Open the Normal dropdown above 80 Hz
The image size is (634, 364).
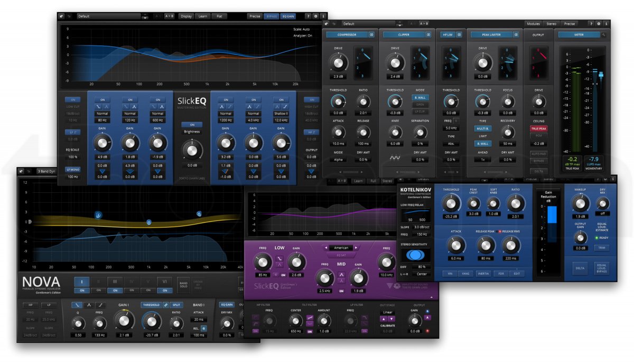(102, 114)
